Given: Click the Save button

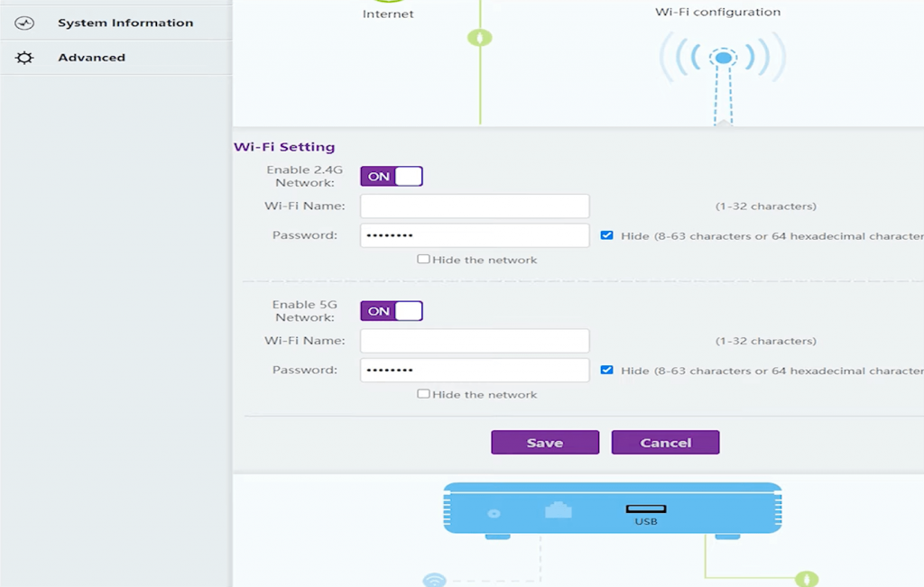Looking at the screenshot, I should tap(544, 442).
